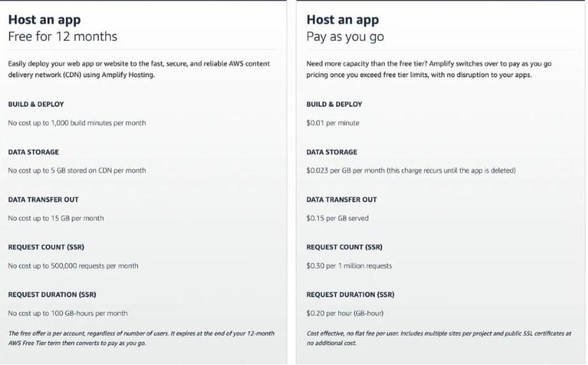Click the "$0.20 per hour (GB-hour)" price
This screenshot has width=588, height=365.
pyautogui.click(x=346, y=313)
